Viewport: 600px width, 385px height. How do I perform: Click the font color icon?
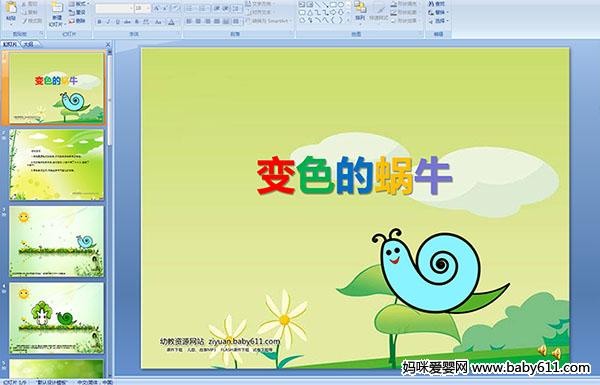(x=171, y=22)
